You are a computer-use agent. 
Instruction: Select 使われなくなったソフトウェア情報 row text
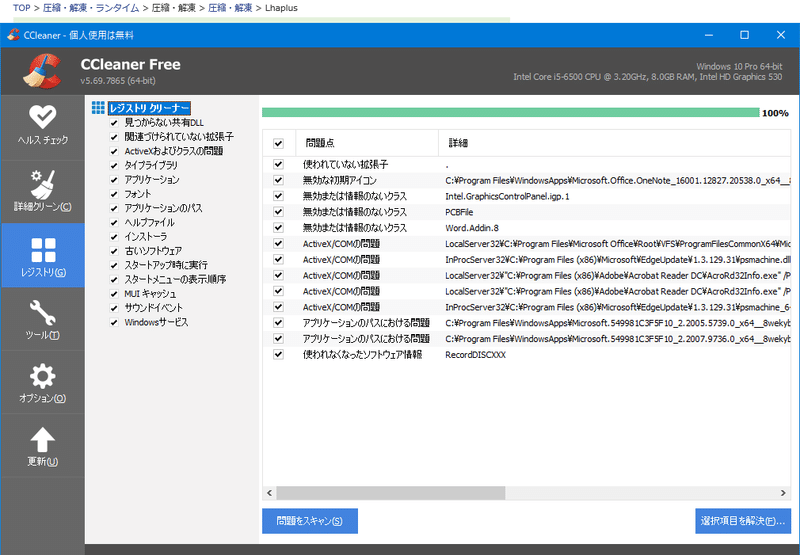click(362, 355)
